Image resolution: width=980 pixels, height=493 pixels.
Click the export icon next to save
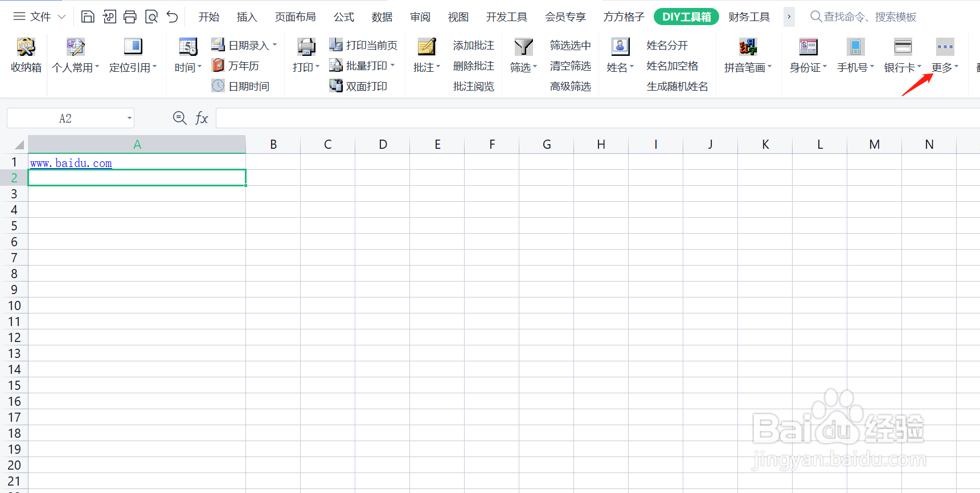[109, 17]
